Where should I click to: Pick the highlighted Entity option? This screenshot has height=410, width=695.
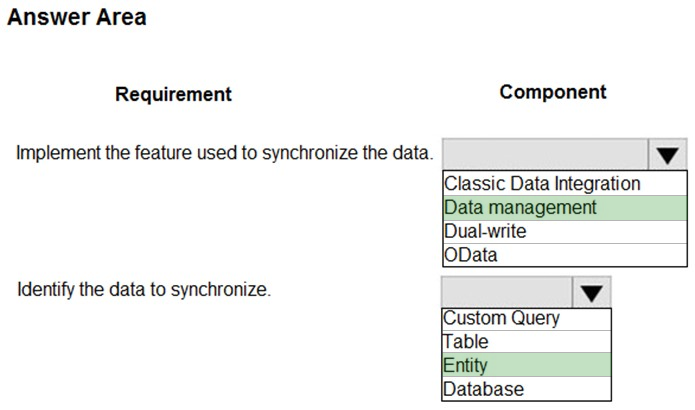526,365
